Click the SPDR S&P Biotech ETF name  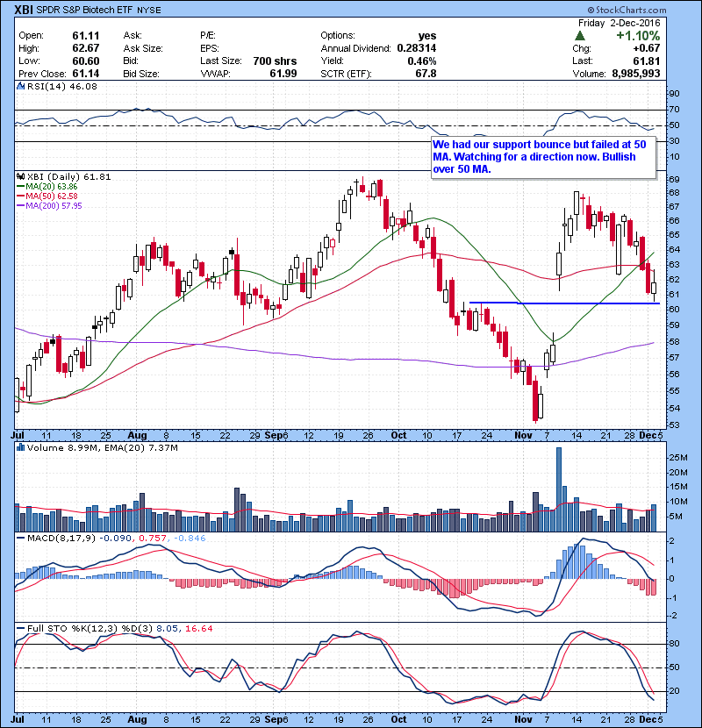(84, 11)
